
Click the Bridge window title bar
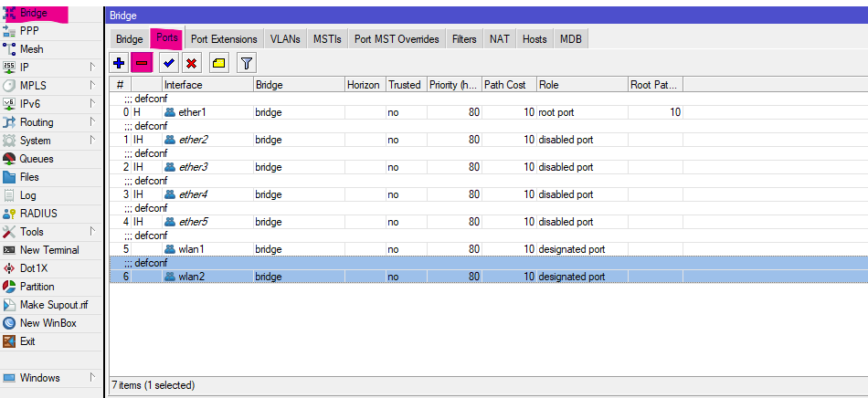(x=487, y=16)
